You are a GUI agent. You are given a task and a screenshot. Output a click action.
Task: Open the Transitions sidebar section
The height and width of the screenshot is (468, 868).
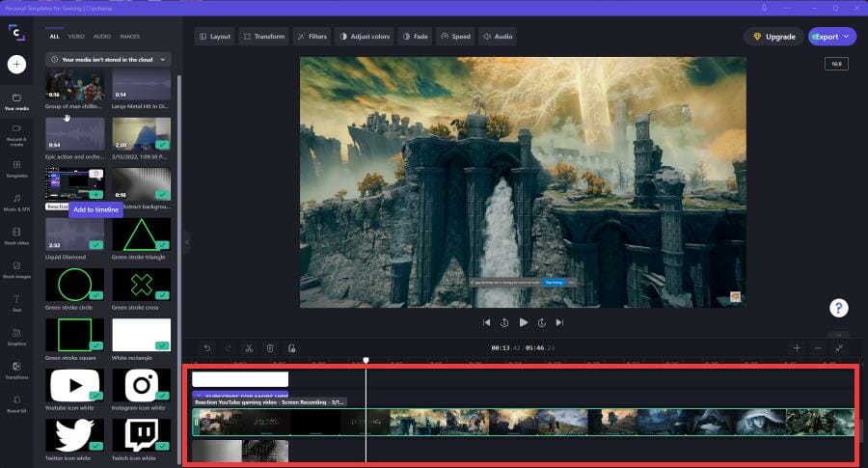[x=16, y=371]
